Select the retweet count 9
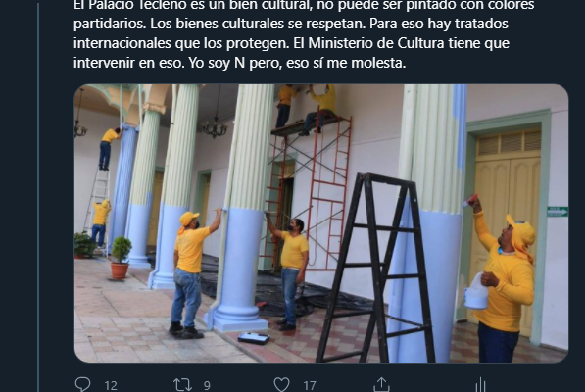 click(207, 385)
